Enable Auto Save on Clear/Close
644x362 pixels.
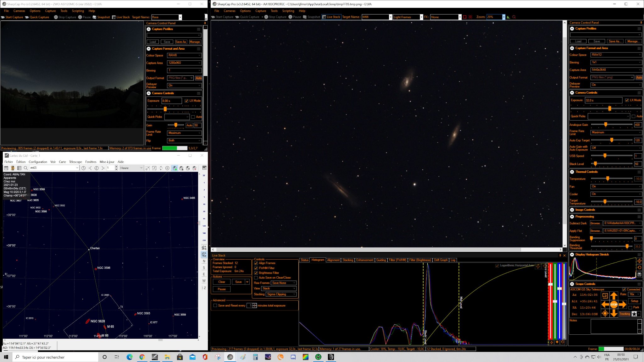tap(256, 278)
